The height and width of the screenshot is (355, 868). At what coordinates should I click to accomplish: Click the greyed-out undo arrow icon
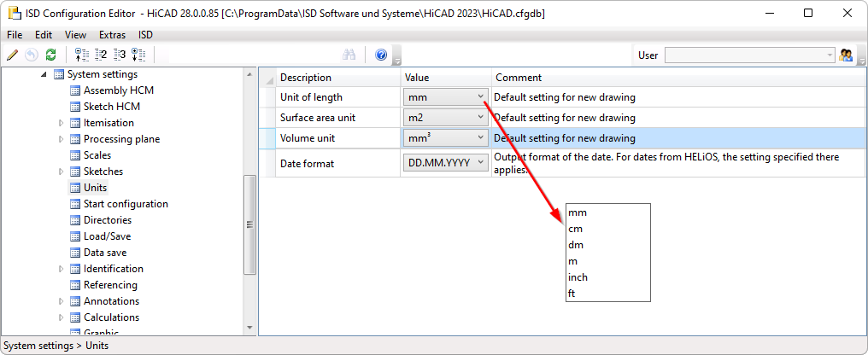pos(32,55)
